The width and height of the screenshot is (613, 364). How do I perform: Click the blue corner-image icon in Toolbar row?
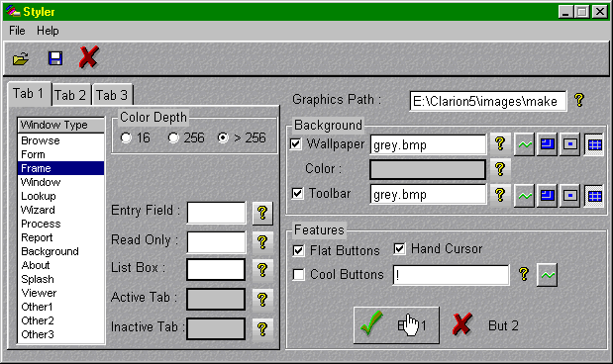pyautogui.click(x=547, y=195)
